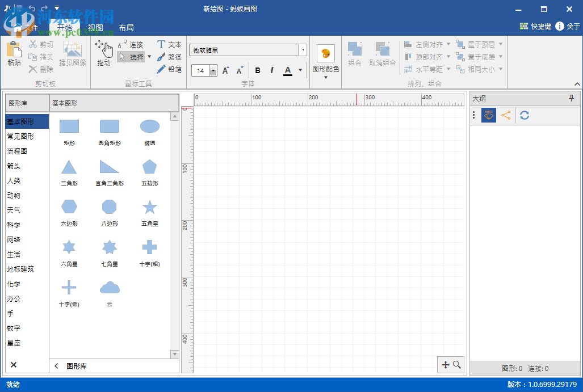Screen dimensions: 583x392
Task: Open the font name dropdown
Action: (303, 50)
